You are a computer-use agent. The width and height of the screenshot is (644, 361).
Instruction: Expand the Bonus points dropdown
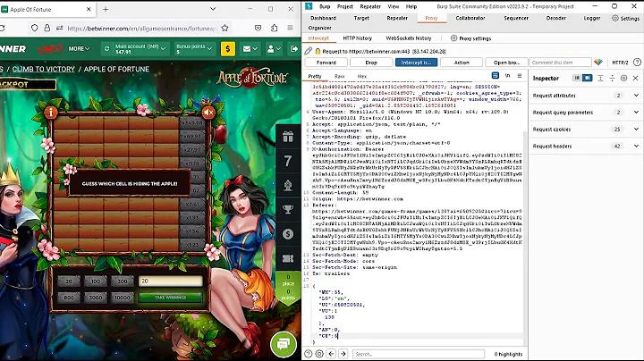194,49
